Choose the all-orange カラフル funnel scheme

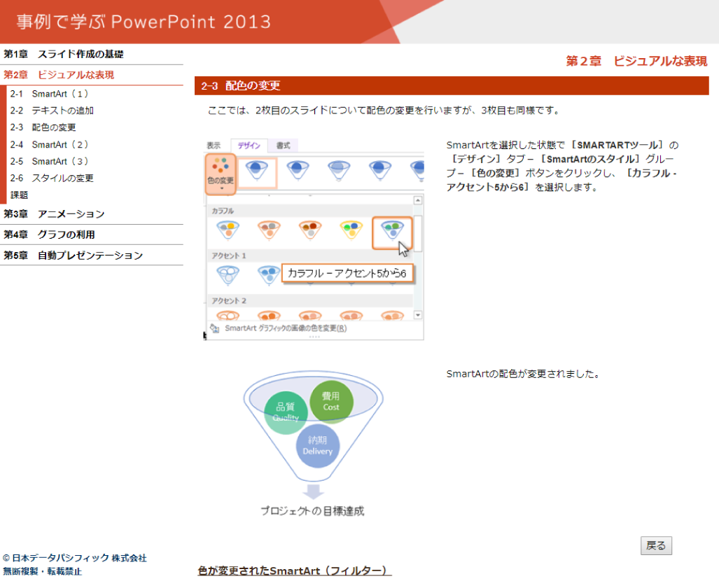click(269, 230)
